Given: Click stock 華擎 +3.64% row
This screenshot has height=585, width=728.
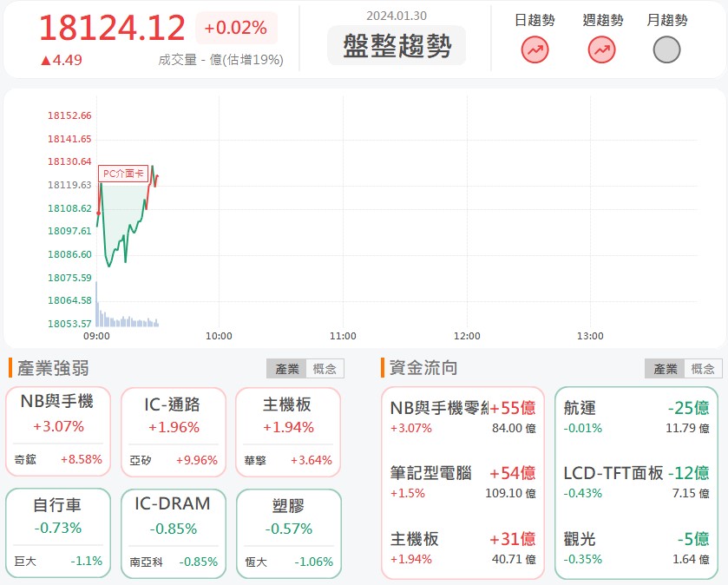Looking at the screenshot, I should (288, 461).
